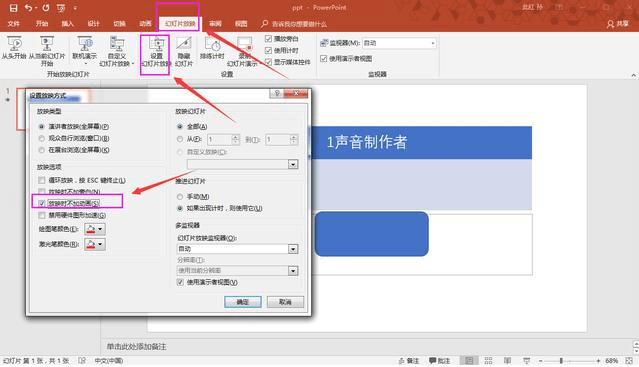Open the pen color dropdown
The height and width of the screenshot is (367, 639).
[x=100, y=229]
